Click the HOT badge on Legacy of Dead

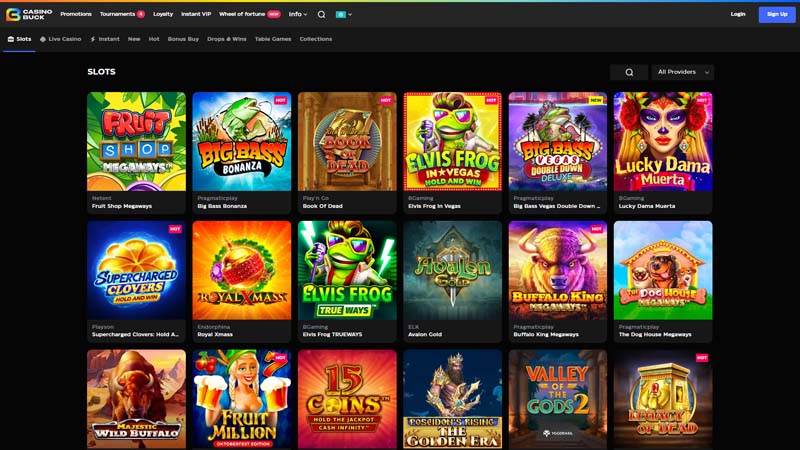(702, 358)
